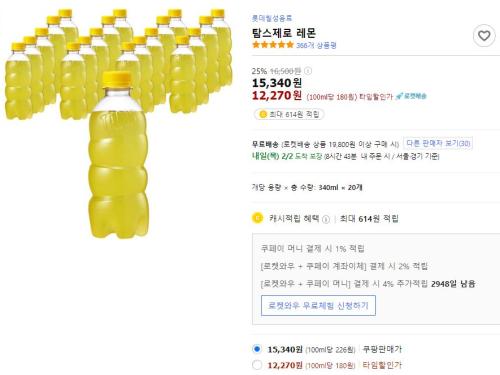Click the red 12,270원 time-discount price

point(277,96)
